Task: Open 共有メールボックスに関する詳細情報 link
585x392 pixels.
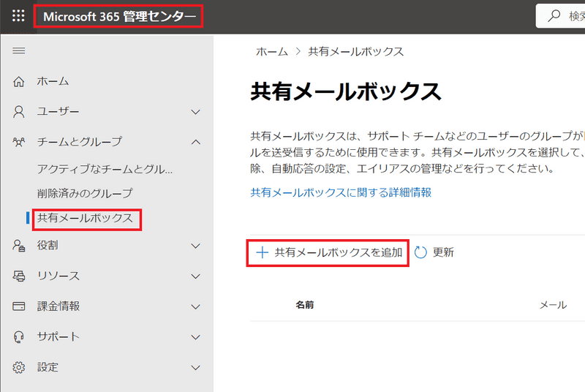Action: 341,192
